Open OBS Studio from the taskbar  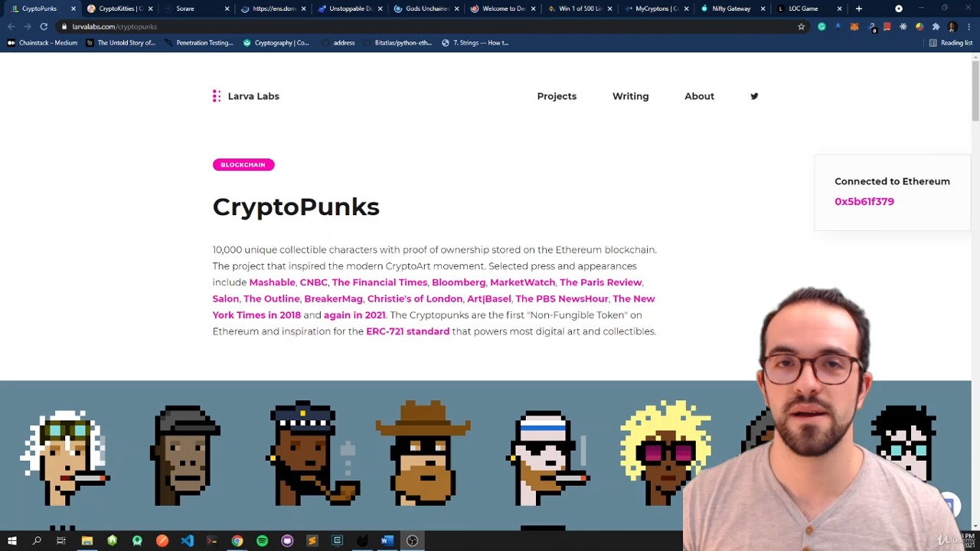tap(412, 541)
